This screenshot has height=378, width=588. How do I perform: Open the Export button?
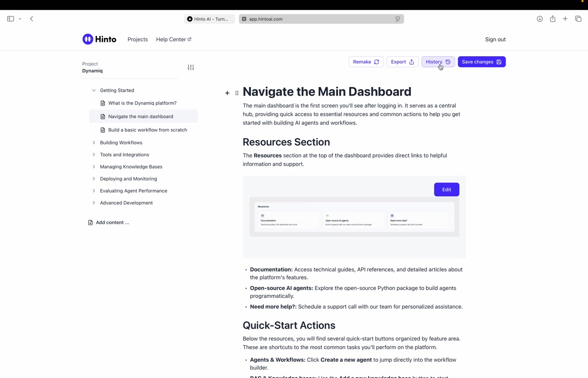pos(402,62)
